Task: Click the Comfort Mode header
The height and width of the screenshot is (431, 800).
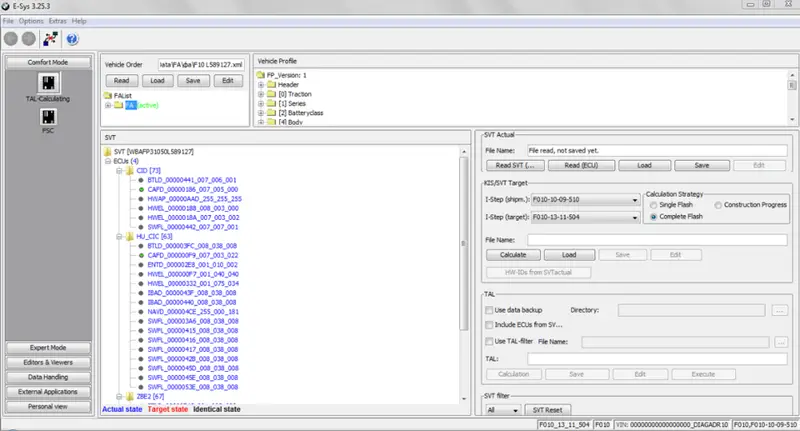Action: click(48, 62)
